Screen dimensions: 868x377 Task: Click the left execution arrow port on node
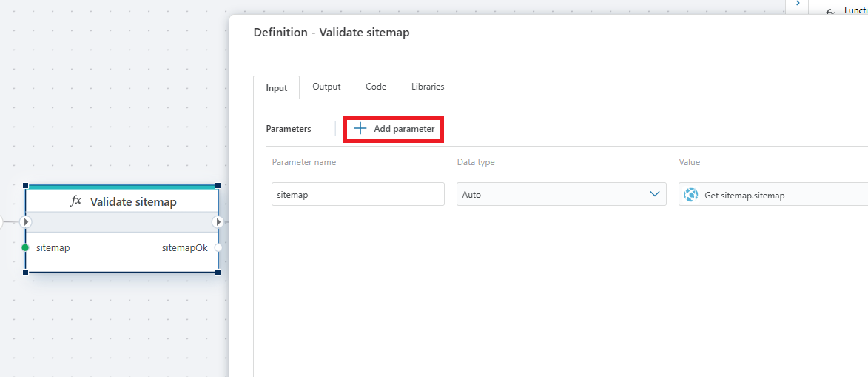[26, 222]
